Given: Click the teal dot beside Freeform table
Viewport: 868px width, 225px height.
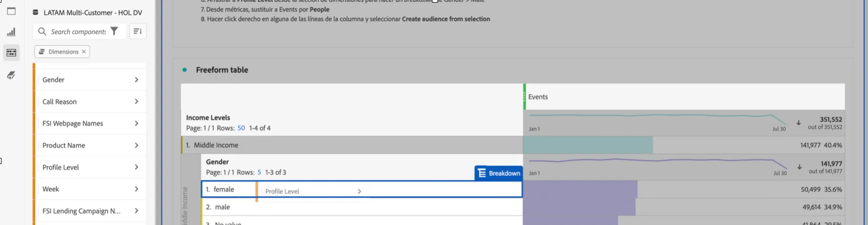Looking at the screenshot, I should 185,70.
